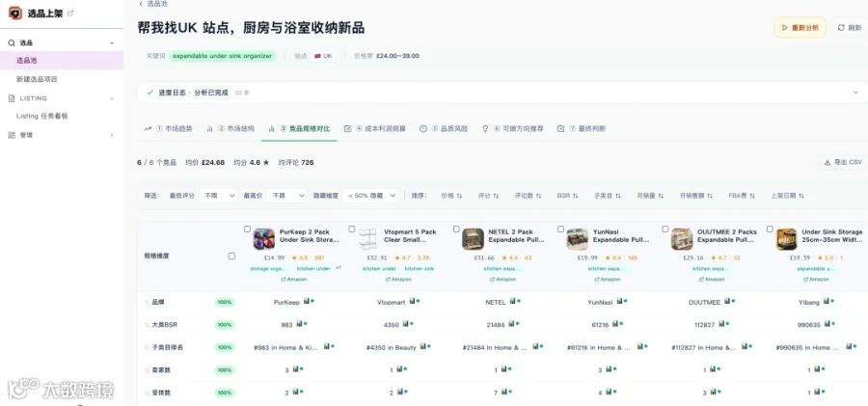
Task: Click the drag handle icon of 卖家数 row
Action: pos(147,370)
